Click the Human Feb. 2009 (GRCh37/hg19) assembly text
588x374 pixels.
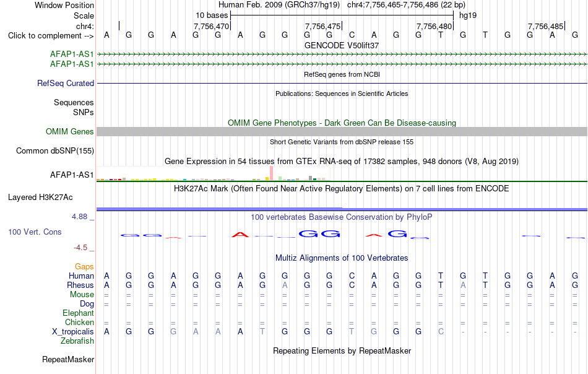pos(279,5)
